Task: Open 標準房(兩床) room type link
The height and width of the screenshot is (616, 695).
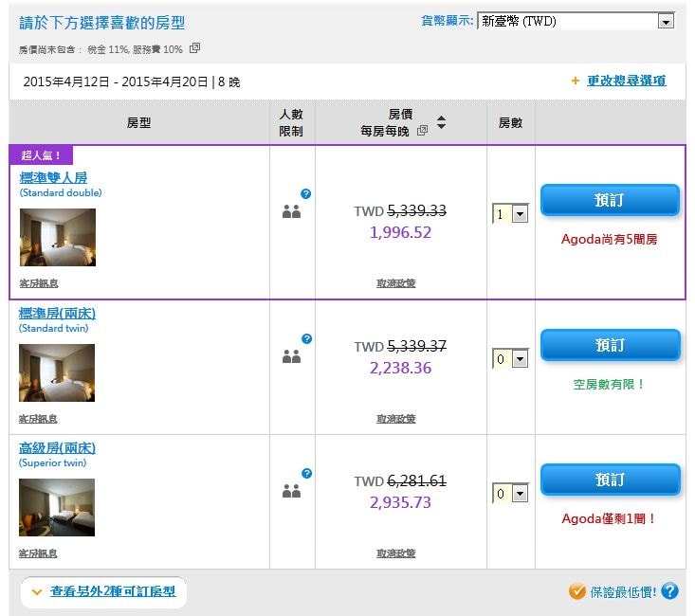Action: [58, 313]
